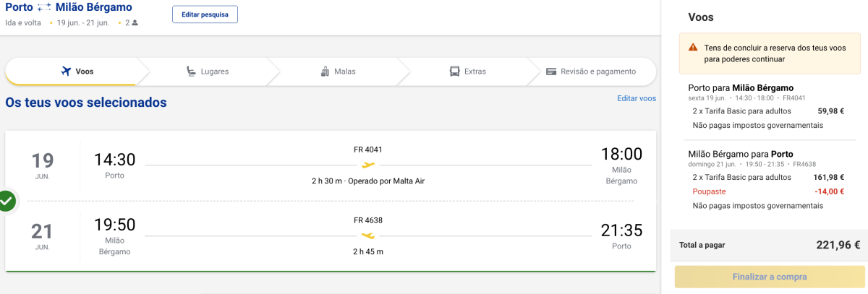
Task: Click the yellow plane icon on flight FR 4638
Action: click(x=368, y=235)
